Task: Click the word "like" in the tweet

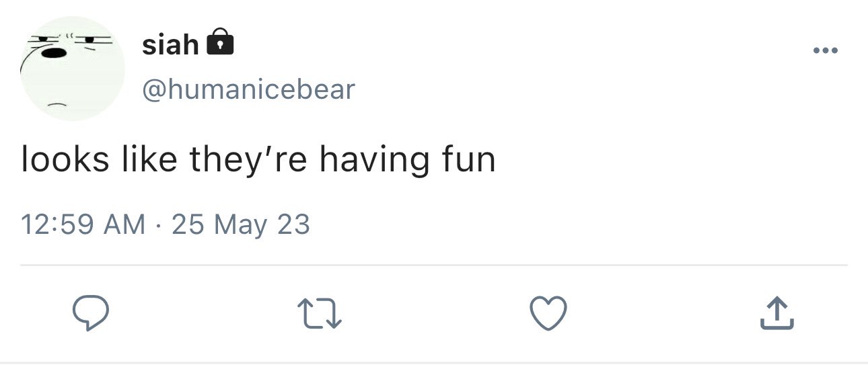Action: pos(149,160)
